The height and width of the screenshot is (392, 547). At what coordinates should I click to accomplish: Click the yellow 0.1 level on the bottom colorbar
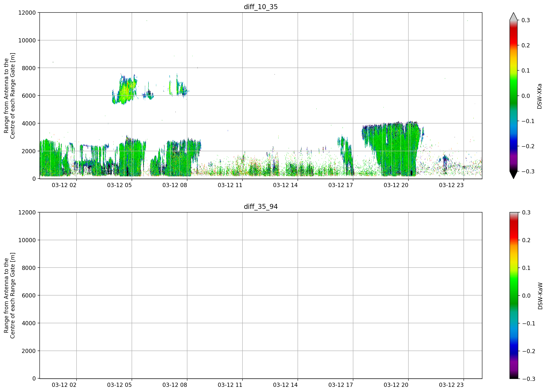click(513, 268)
